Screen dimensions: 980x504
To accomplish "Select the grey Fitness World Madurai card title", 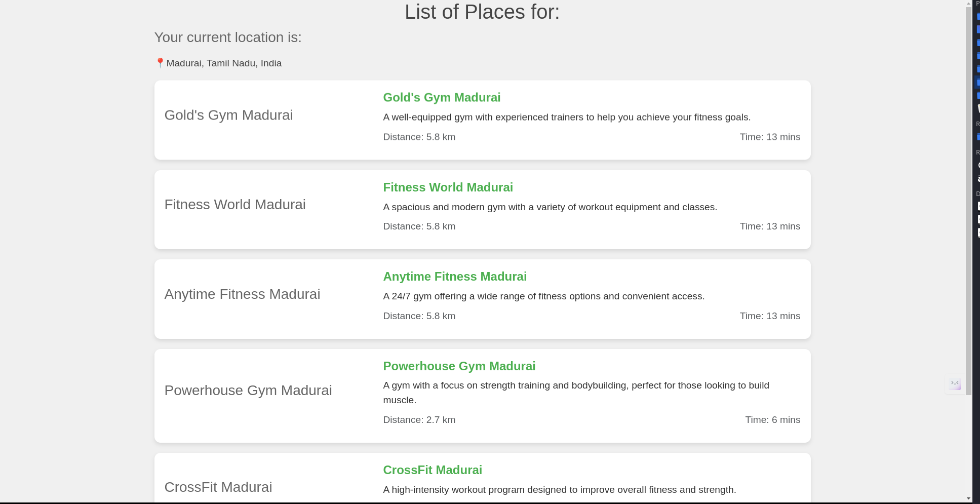I will (x=234, y=205).
